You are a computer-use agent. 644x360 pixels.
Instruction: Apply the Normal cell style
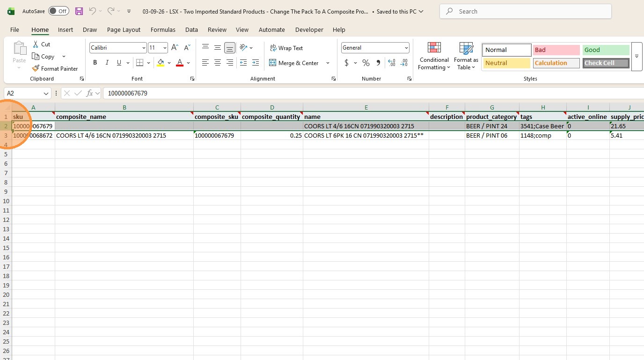point(507,50)
